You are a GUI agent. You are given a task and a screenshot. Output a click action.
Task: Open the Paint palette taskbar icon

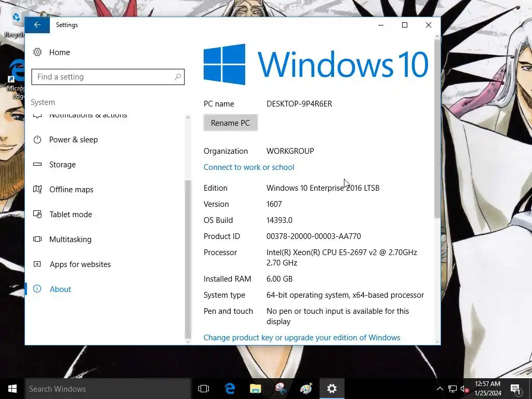[x=307, y=389]
